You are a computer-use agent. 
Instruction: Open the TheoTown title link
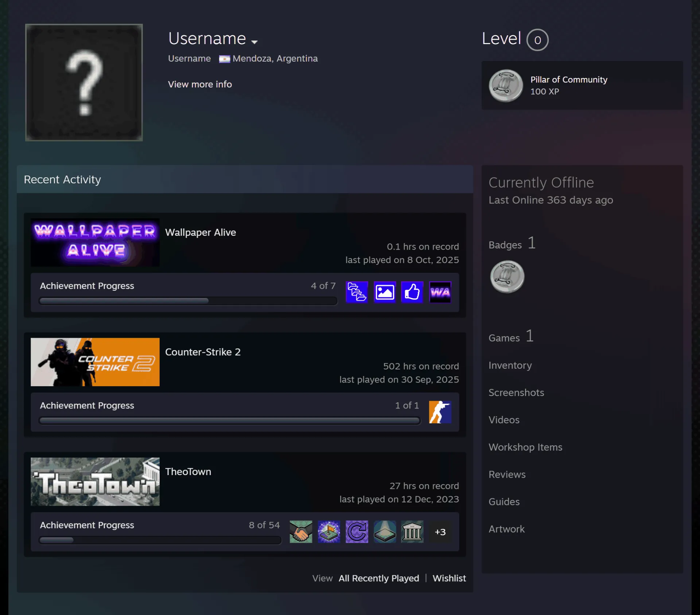click(188, 471)
